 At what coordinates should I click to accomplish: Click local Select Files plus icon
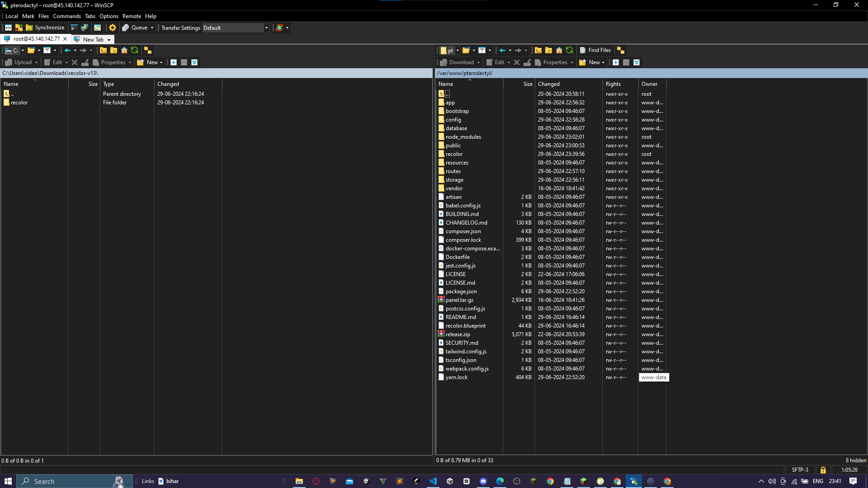click(174, 62)
